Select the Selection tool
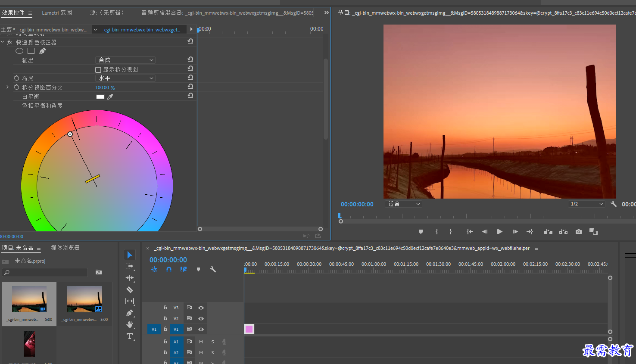This screenshot has height=364, width=636. point(130,255)
